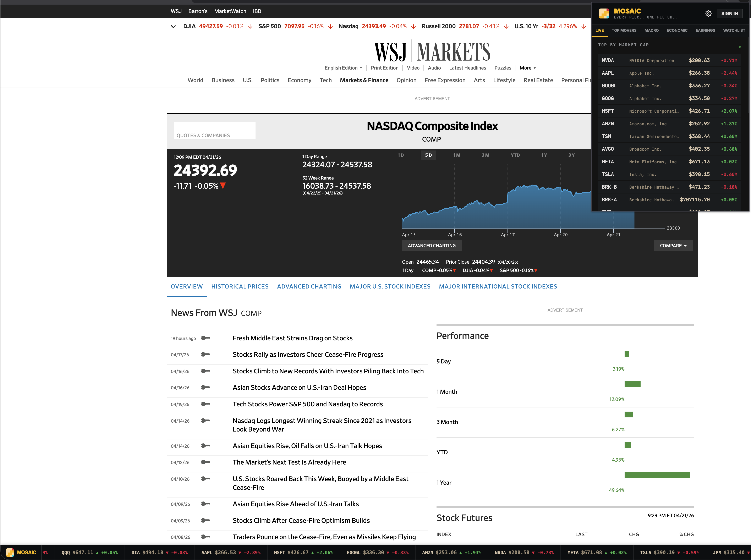The width and height of the screenshot is (751, 560).
Task: Click the down arrow next to Nasdaq -0.04%
Action: [413, 26]
